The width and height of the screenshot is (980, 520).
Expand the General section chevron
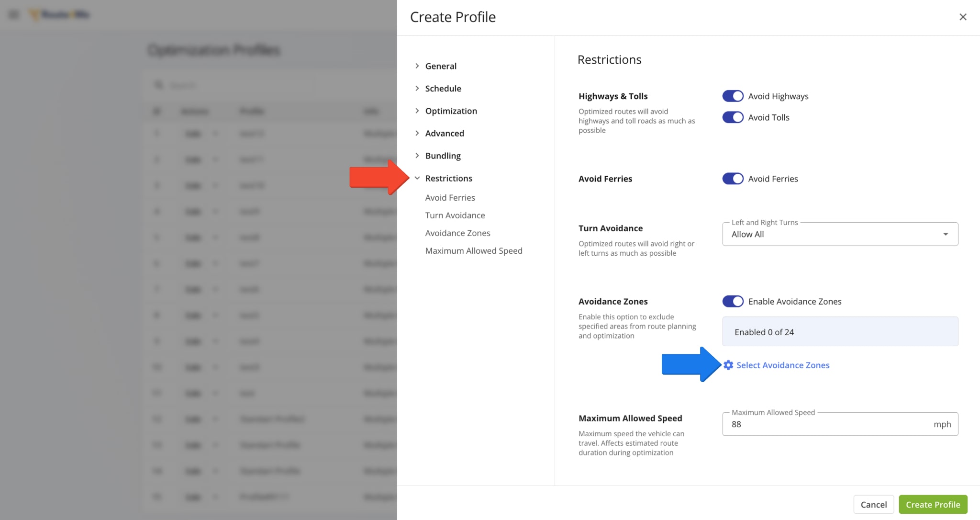(x=417, y=66)
